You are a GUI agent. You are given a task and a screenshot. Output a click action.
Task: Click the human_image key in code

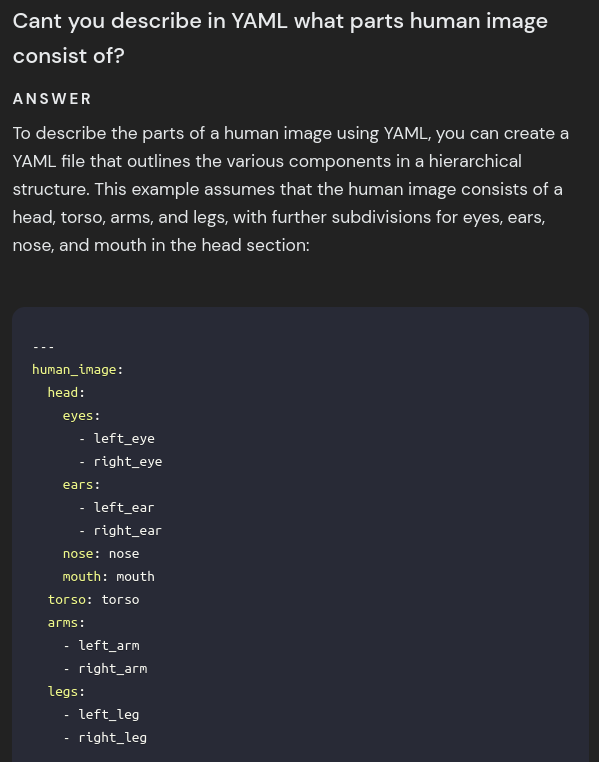pyautogui.click(x=74, y=370)
